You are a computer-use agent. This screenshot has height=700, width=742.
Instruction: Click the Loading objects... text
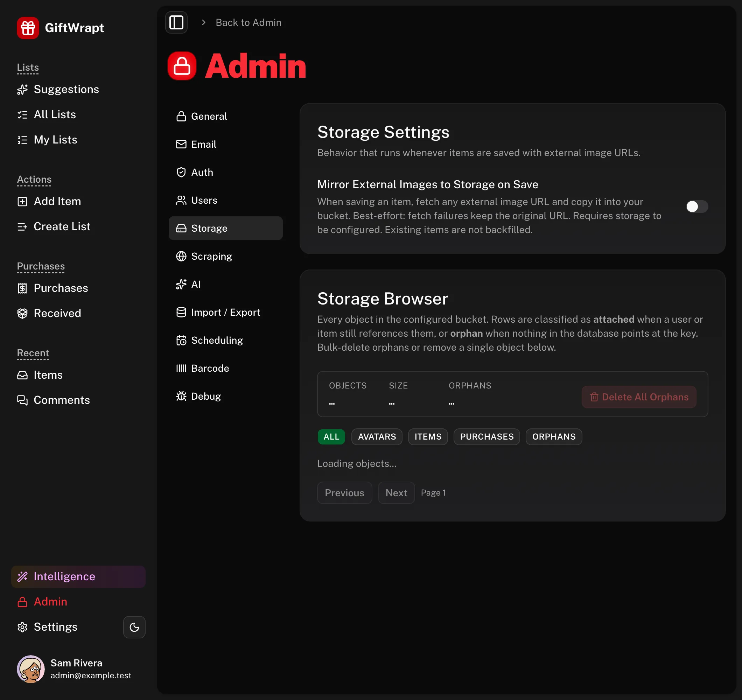point(357,464)
